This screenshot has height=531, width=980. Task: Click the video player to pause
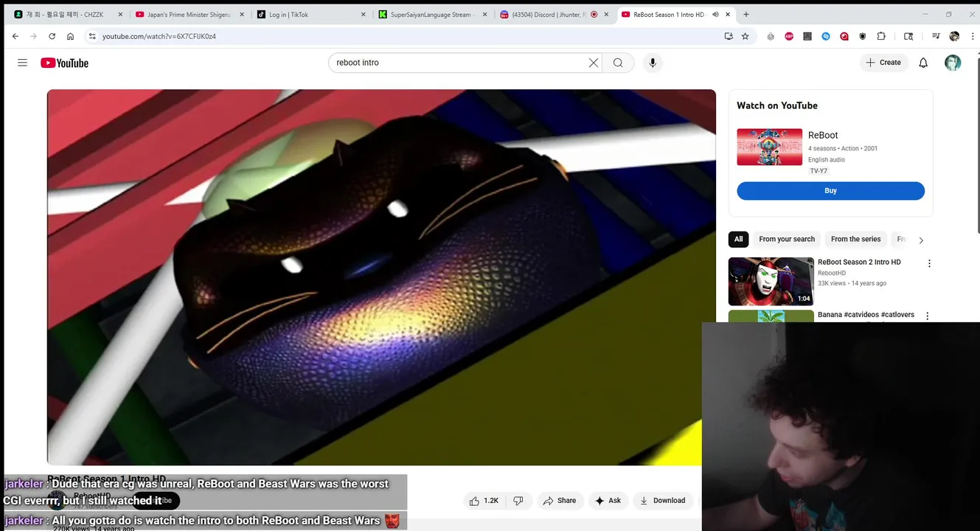[x=381, y=277]
